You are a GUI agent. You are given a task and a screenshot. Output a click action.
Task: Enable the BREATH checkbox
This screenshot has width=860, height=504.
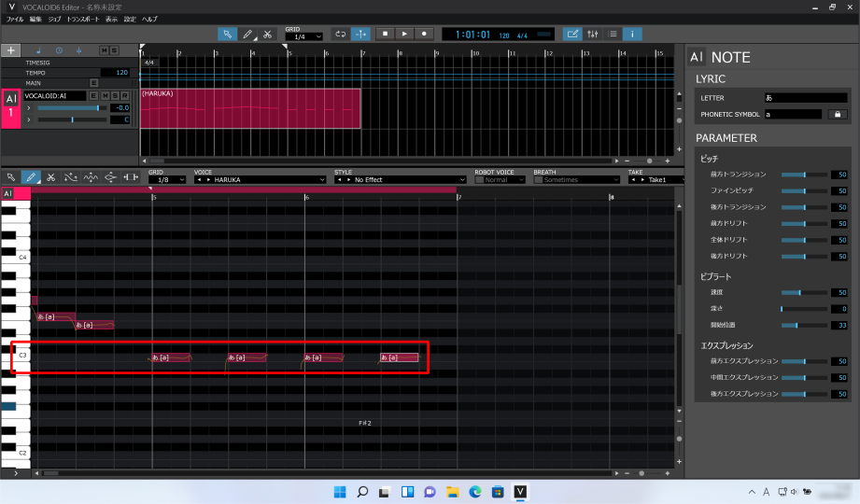coord(538,180)
